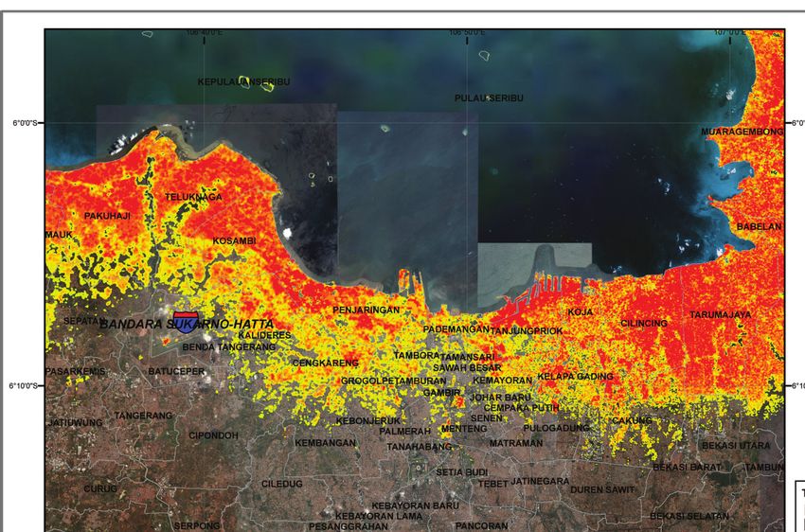Click the KEBONJERUK label
This screenshot has width=805, height=532.
coord(368,421)
